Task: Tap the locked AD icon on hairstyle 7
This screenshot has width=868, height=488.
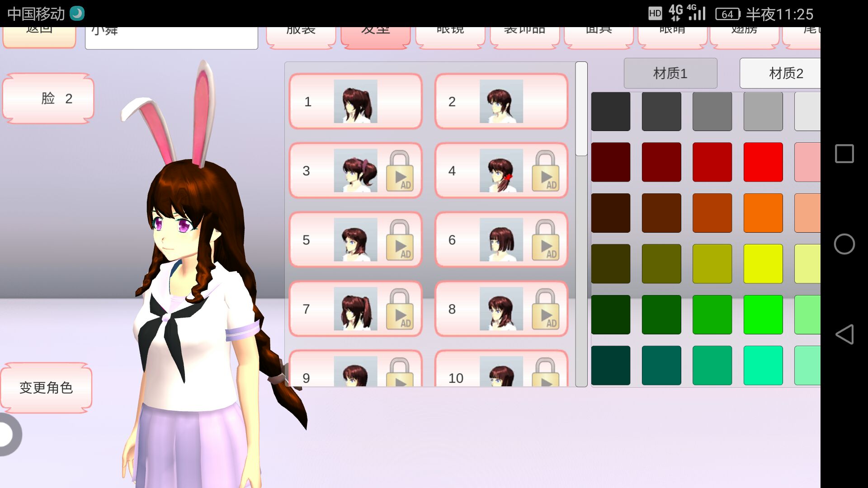Action: click(x=400, y=310)
